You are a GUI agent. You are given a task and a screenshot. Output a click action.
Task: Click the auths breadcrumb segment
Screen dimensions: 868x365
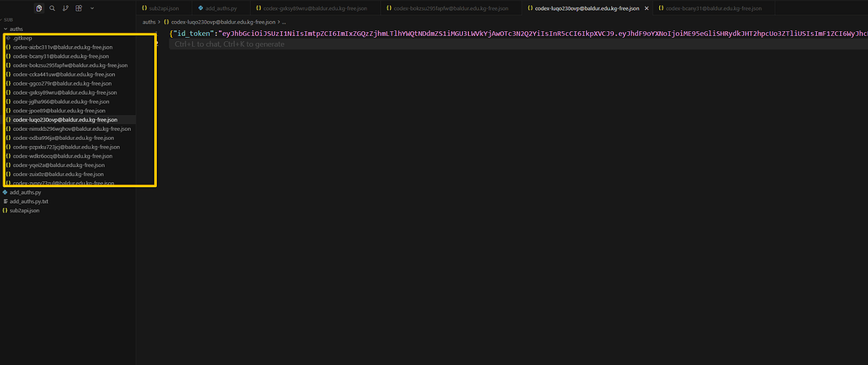click(x=149, y=22)
